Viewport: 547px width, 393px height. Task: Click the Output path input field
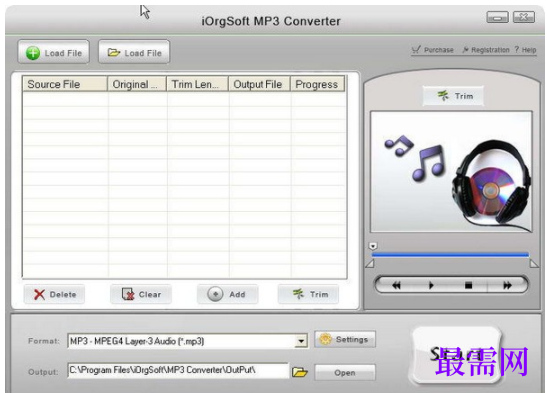pyautogui.click(x=178, y=370)
